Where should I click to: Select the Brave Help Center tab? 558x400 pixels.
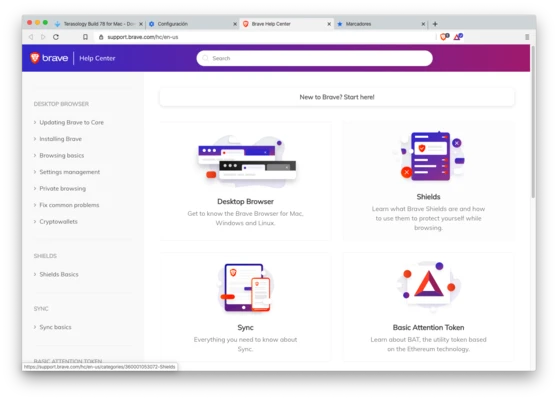[286, 24]
